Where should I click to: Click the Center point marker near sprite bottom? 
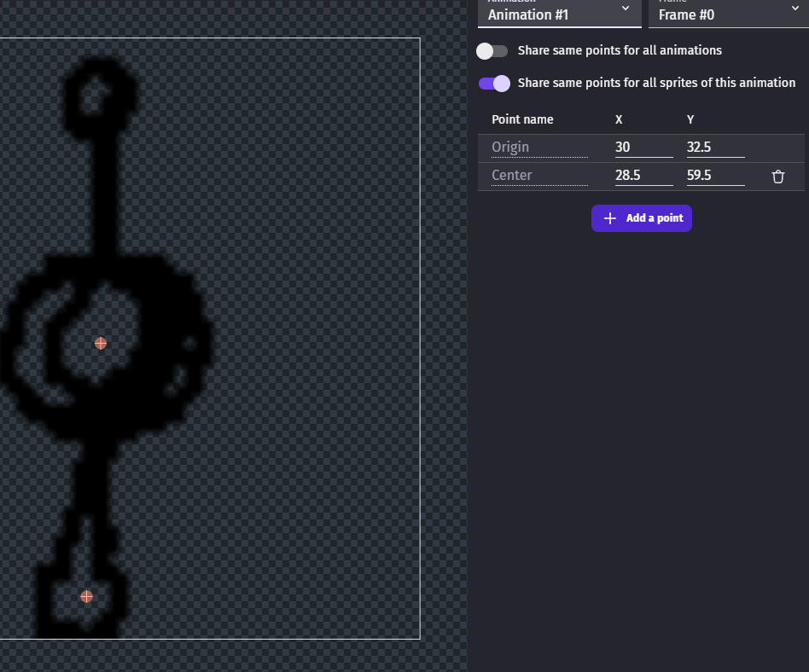(86, 596)
